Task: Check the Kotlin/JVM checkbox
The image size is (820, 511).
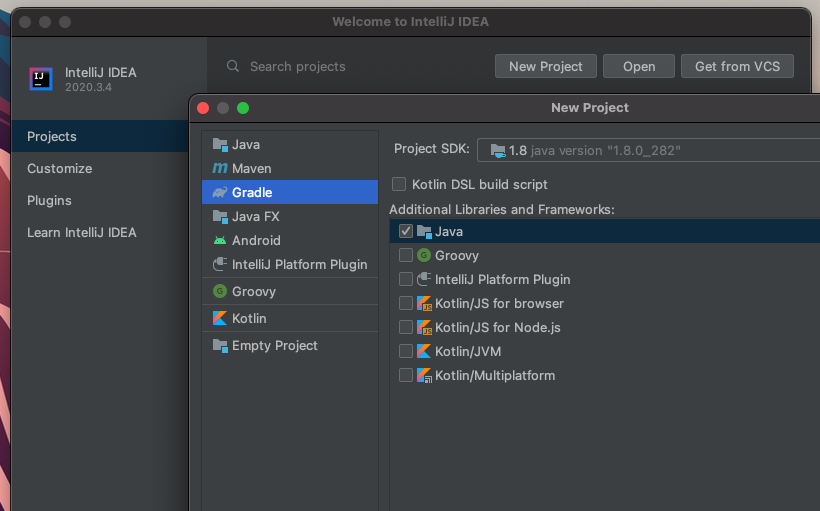Action: pyautogui.click(x=406, y=351)
